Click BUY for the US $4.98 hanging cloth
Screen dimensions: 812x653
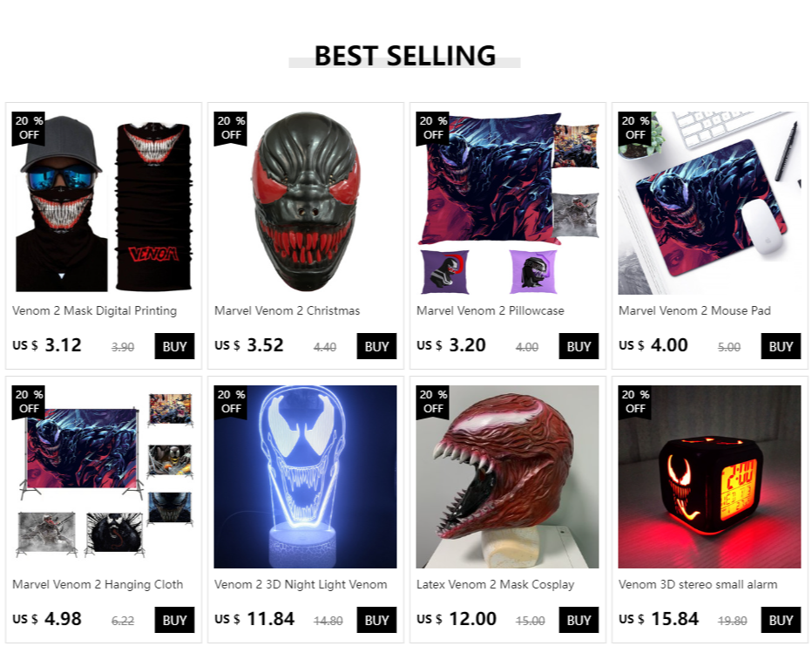174,620
